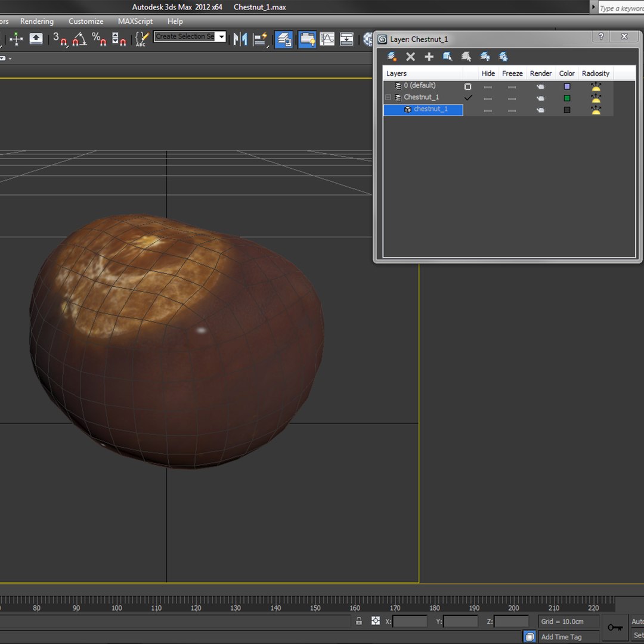The width and height of the screenshot is (644, 644).
Task: Open the MAXScript menu
Action: 135,21
